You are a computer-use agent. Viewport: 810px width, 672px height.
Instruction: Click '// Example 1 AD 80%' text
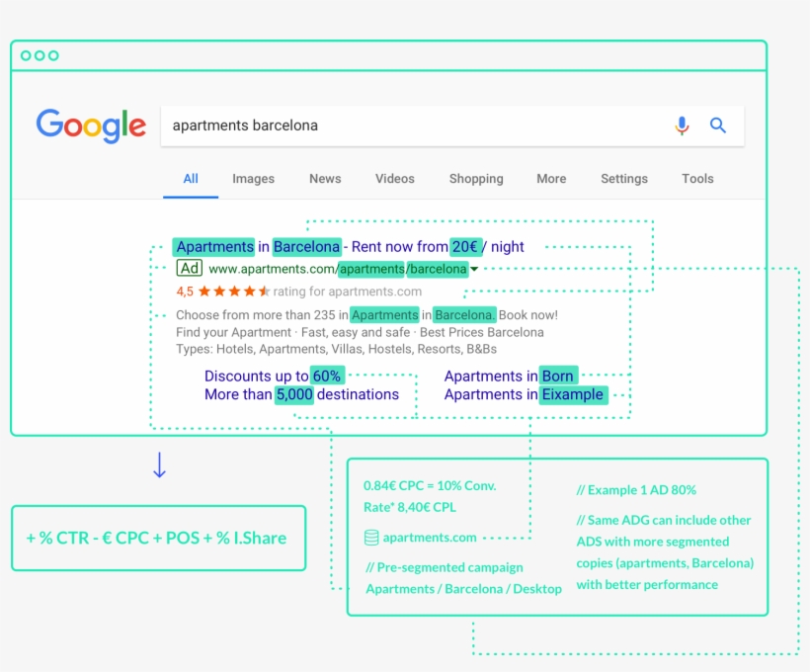click(x=636, y=490)
